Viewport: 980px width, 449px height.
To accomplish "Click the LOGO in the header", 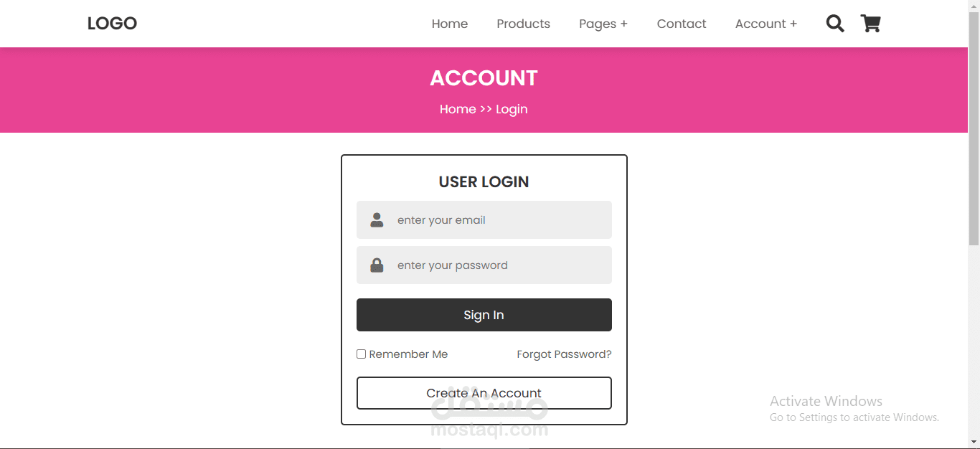I will click(x=112, y=24).
